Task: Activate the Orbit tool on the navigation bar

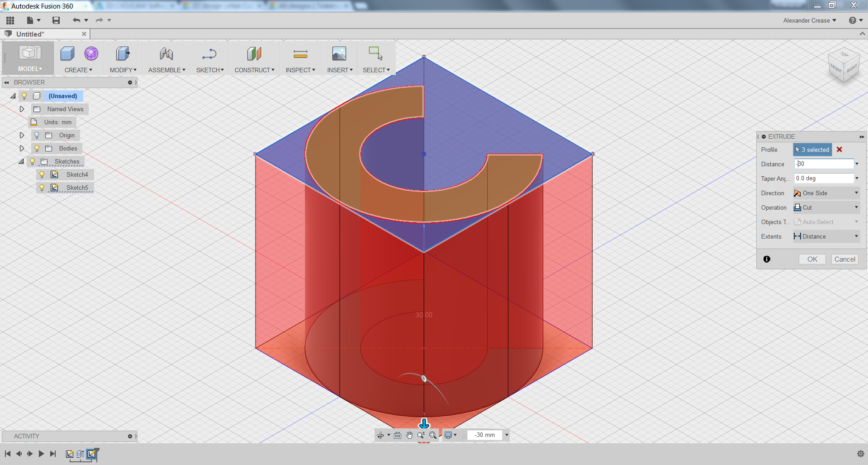Action: point(380,435)
